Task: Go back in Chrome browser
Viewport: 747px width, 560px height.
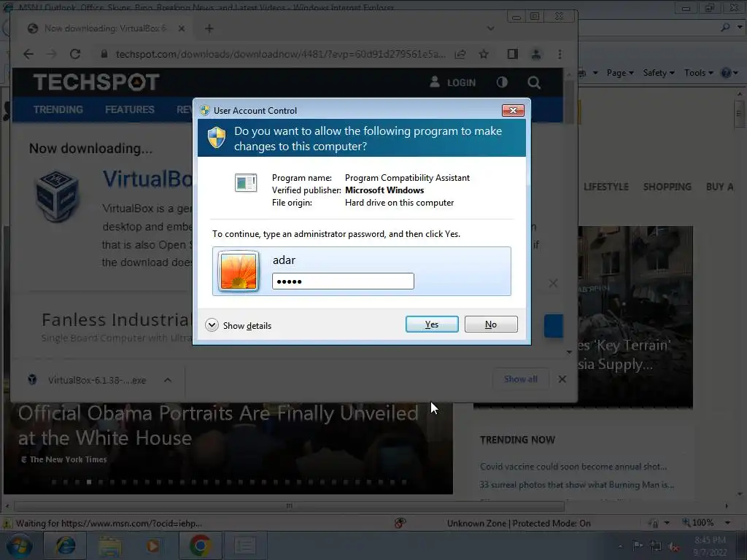Action: (x=28, y=54)
